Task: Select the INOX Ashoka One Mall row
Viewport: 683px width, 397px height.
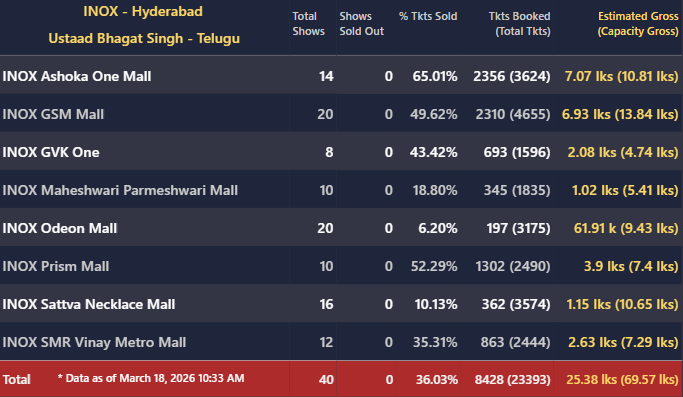Action: 342,76
